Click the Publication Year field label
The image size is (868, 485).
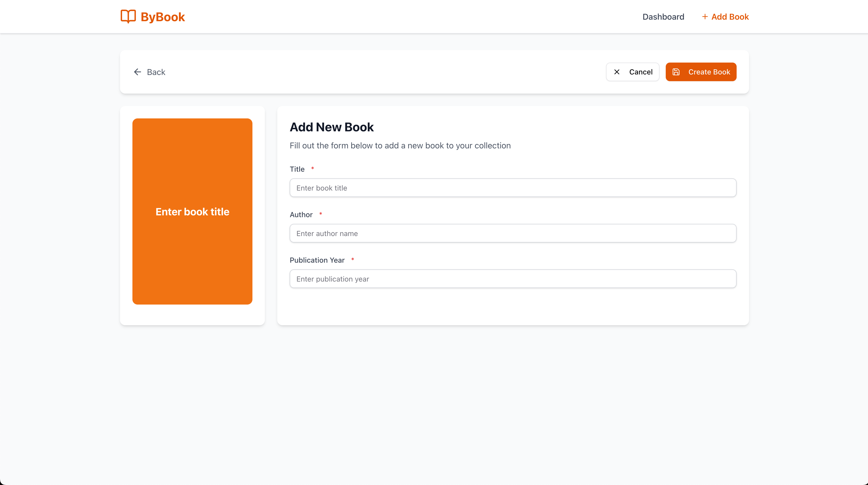[317, 260]
